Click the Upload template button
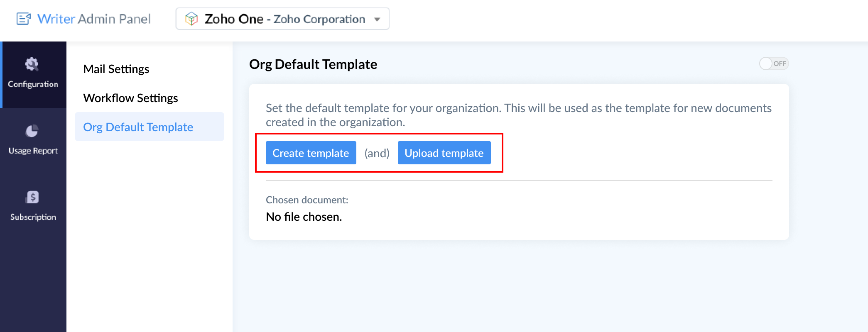The height and width of the screenshot is (332, 868). click(x=444, y=153)
